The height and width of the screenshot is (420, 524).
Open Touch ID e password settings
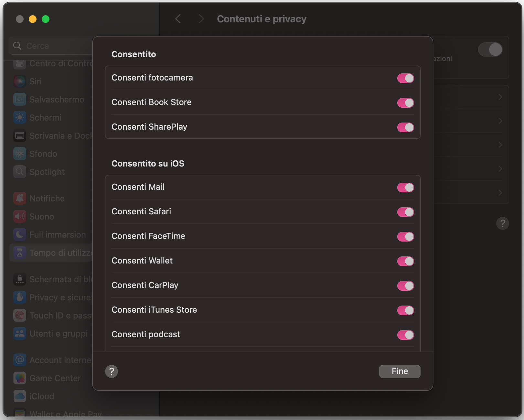point(19,315)
